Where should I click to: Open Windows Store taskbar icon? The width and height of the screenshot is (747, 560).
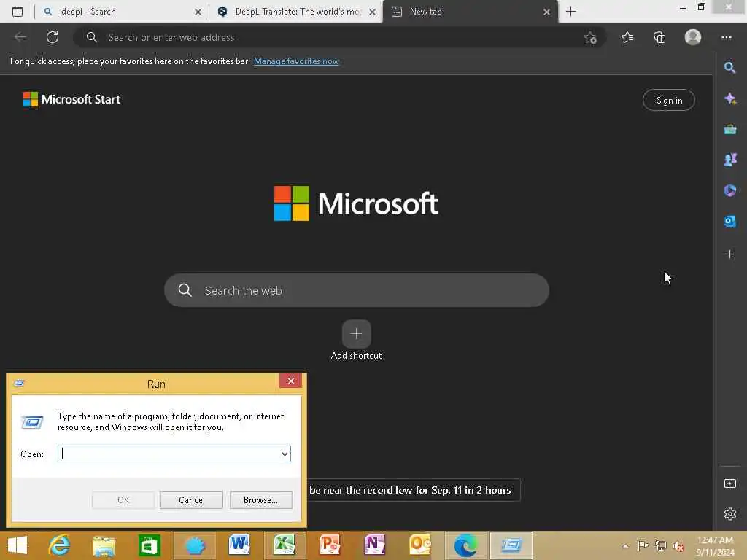click(x=149, y=545)
